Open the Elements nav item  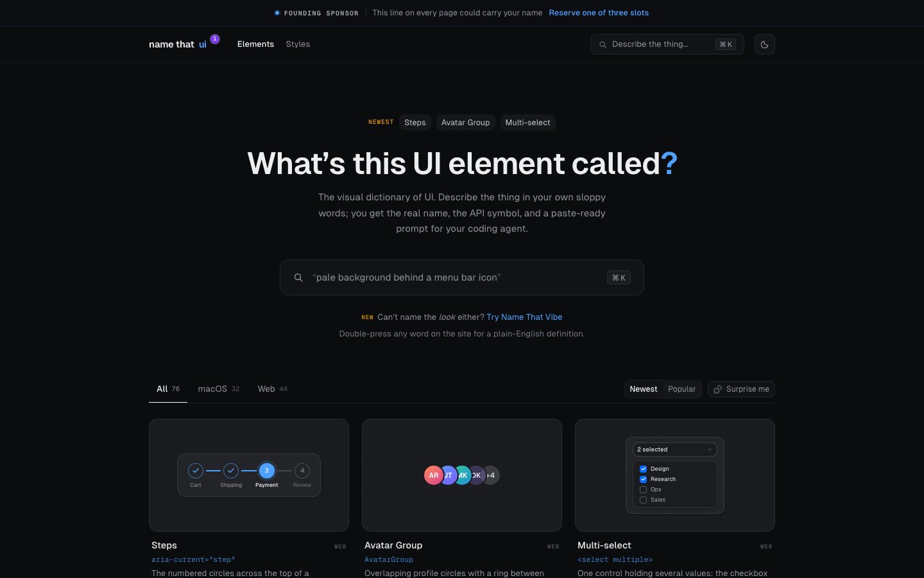[x=255, y=44]
